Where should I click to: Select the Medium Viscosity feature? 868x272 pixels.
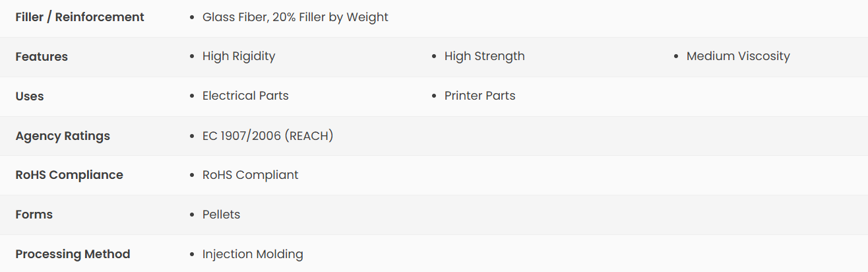tap(738, 57)
